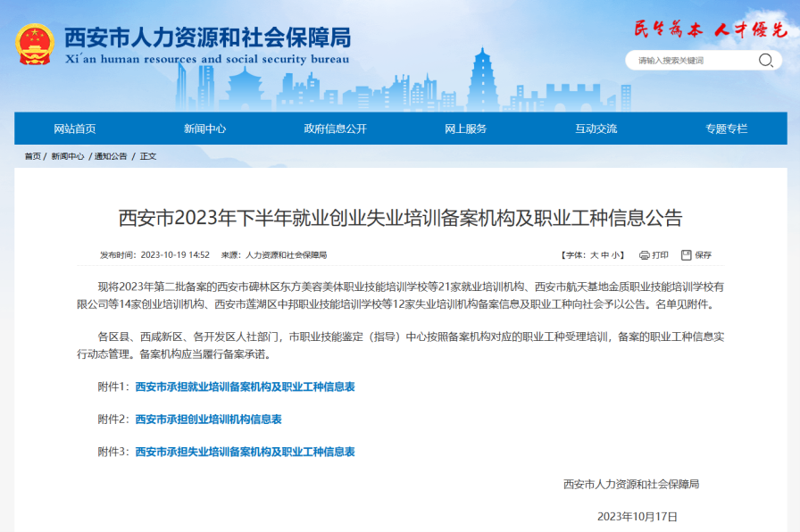Open 政府信息公开 menu item
The image size is (800, 532).
point(336,129)
